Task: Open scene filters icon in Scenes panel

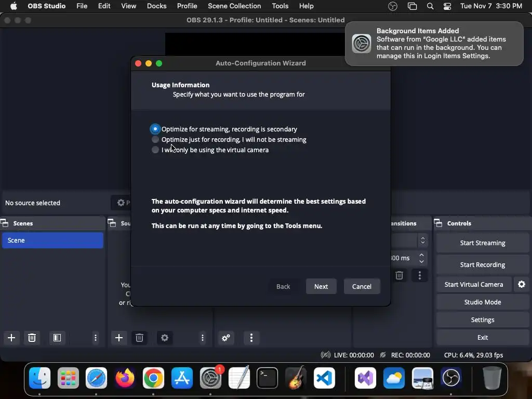Action: 57,338
